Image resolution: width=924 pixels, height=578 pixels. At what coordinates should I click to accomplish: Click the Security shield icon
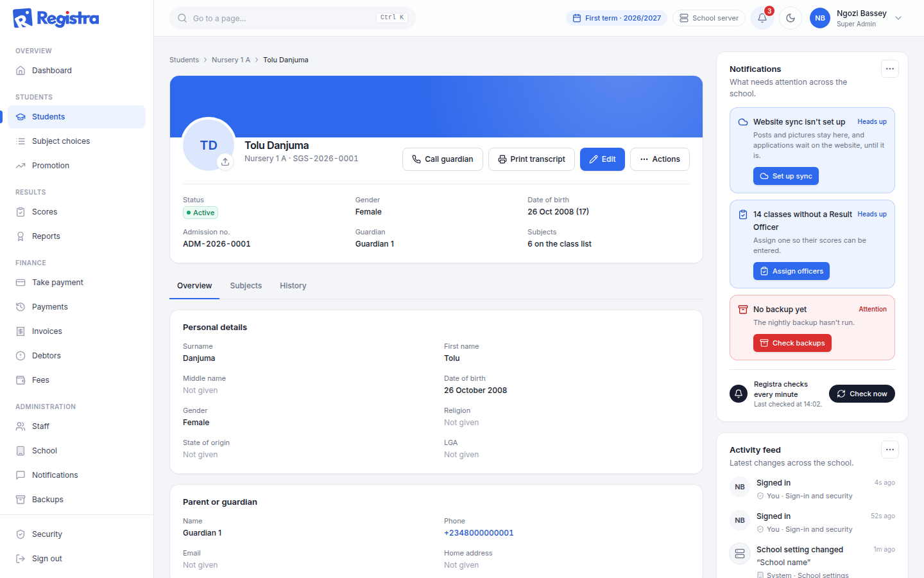[21, 534]
